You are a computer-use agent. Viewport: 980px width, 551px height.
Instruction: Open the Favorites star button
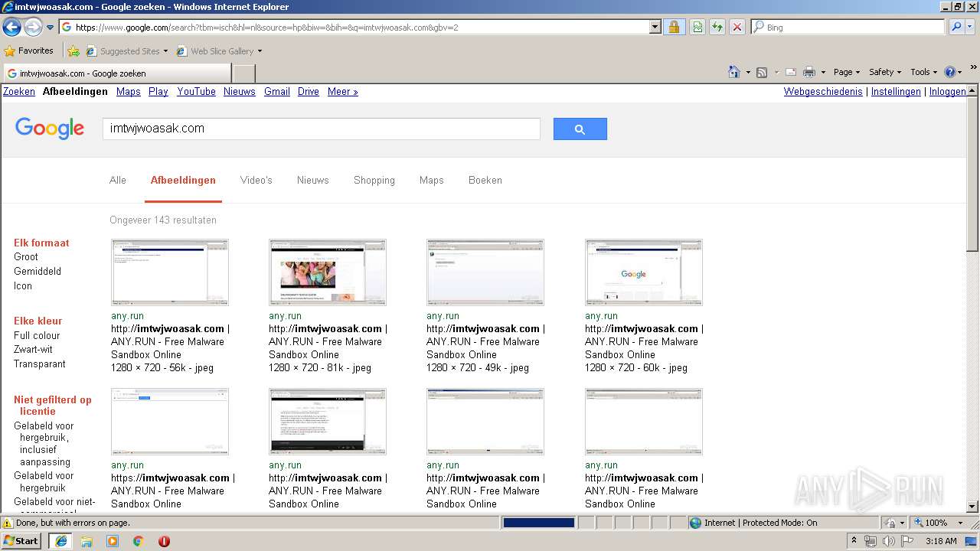pyautogui.click(x=29, y=51)
